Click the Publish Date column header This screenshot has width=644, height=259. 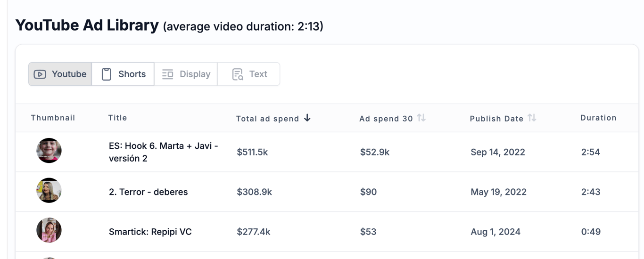click(x=496, y=119)
